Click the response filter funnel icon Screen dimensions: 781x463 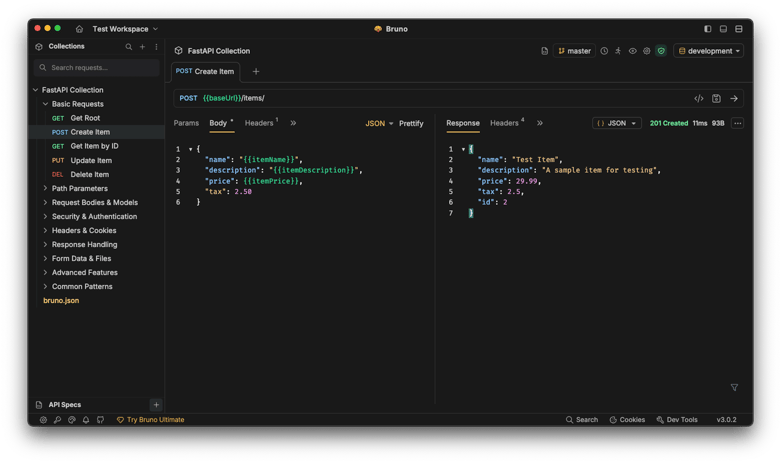pyautogui.click(x=734, y=387)
